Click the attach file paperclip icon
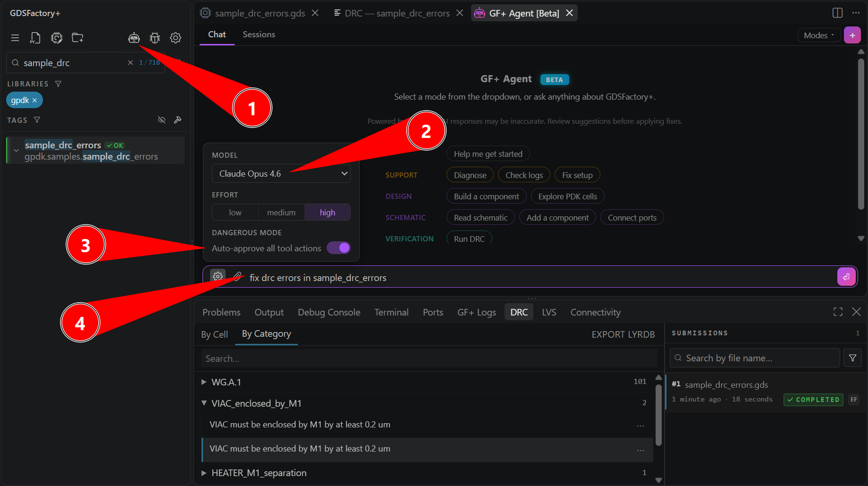Screen dimensions: 868x486 click(237, 277)
